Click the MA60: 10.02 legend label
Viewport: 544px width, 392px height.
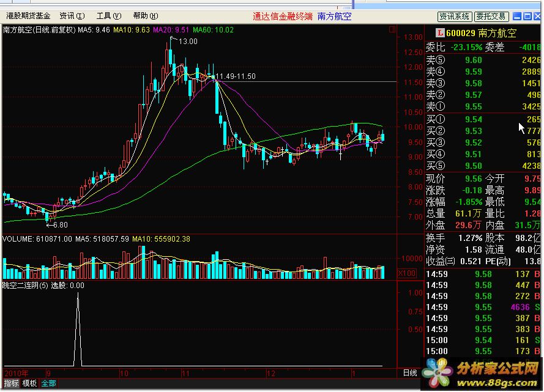point(213,30)
